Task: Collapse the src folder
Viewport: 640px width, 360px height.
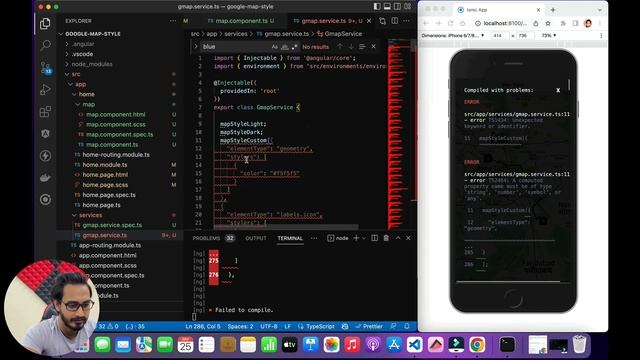Action: click(76, 74)
